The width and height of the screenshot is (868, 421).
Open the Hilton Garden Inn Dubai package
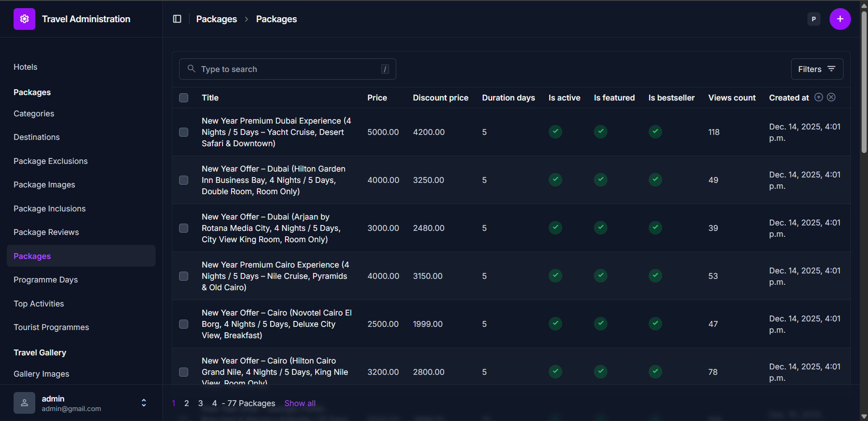coord(273,180)
